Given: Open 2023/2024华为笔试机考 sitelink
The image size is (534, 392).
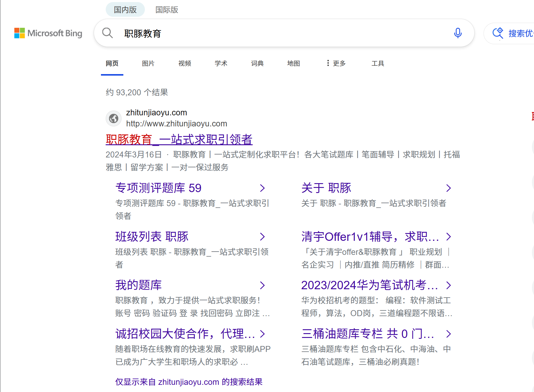Looking at the screenshot, I should (370, 285).
